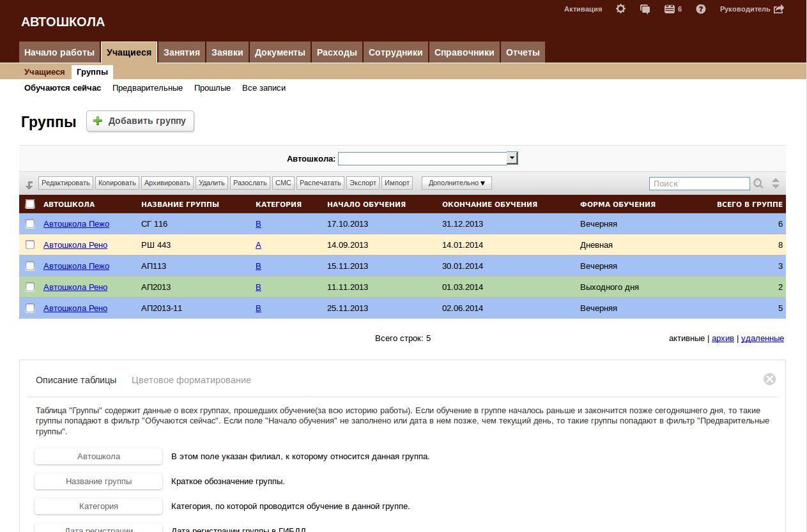Click the sort arrows icon beside search
Screen dimensions: 807x532
click(776, 183)
